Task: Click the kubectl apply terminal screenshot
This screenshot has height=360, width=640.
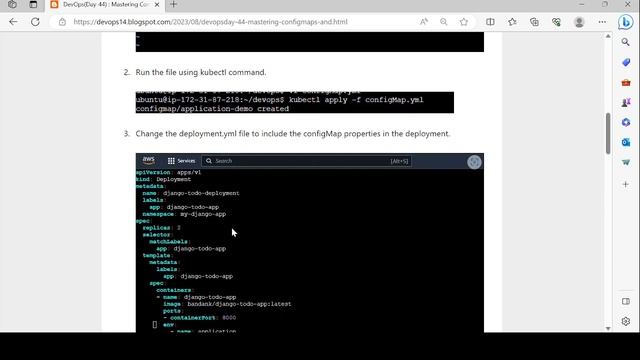Action: click(295, 102)
